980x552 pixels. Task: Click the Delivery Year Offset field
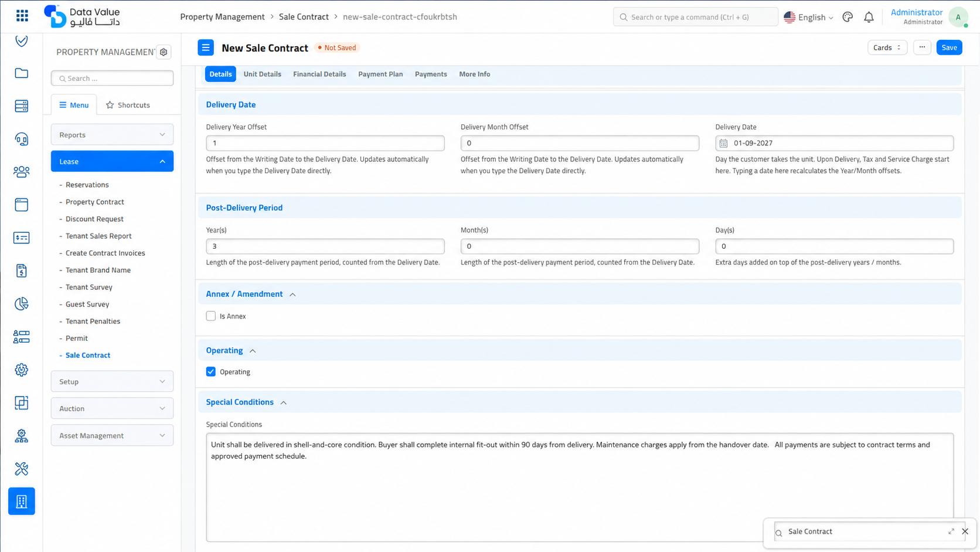tap(325, 143)
